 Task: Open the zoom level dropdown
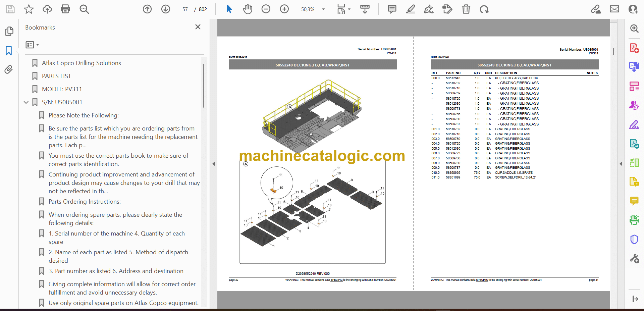(x=323, y=9)
